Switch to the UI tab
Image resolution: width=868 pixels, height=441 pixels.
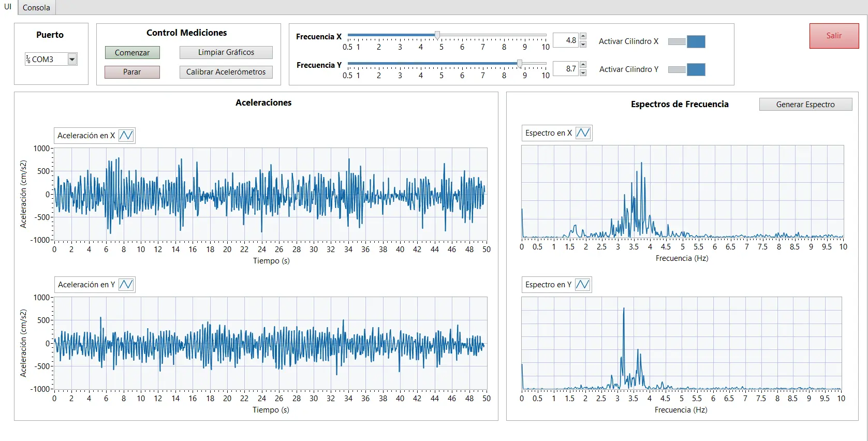(x=8, y=7)
